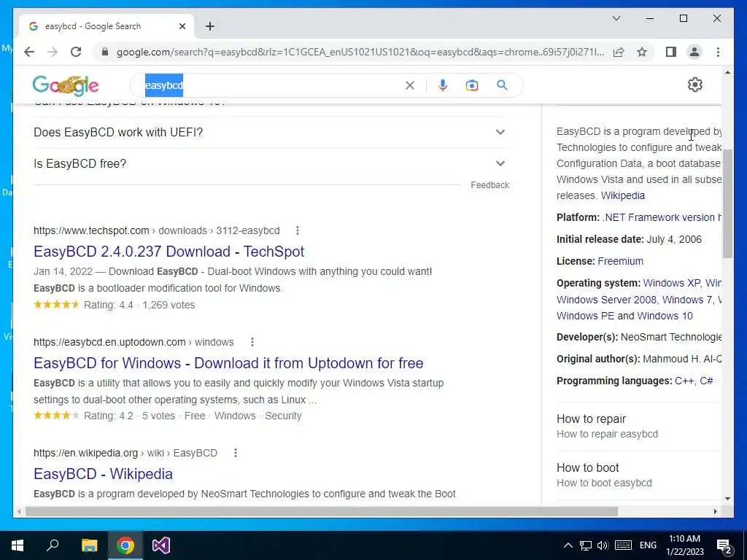Go back to the previous page
747x560 pixels.
coord(29,52)
